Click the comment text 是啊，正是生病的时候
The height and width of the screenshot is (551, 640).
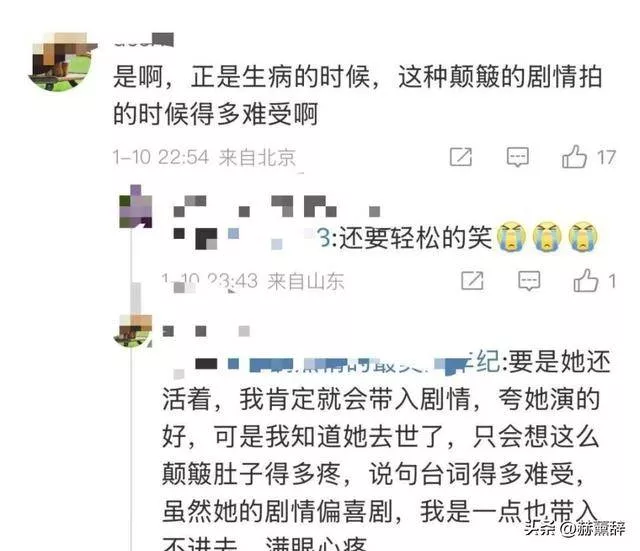(x=241, y=77)
